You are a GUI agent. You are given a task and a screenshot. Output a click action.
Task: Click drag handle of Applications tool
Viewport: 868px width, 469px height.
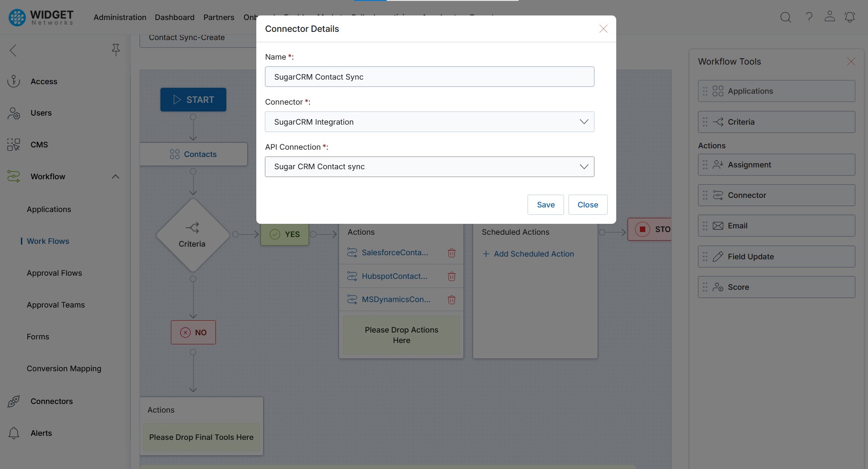tap(705, 91)
